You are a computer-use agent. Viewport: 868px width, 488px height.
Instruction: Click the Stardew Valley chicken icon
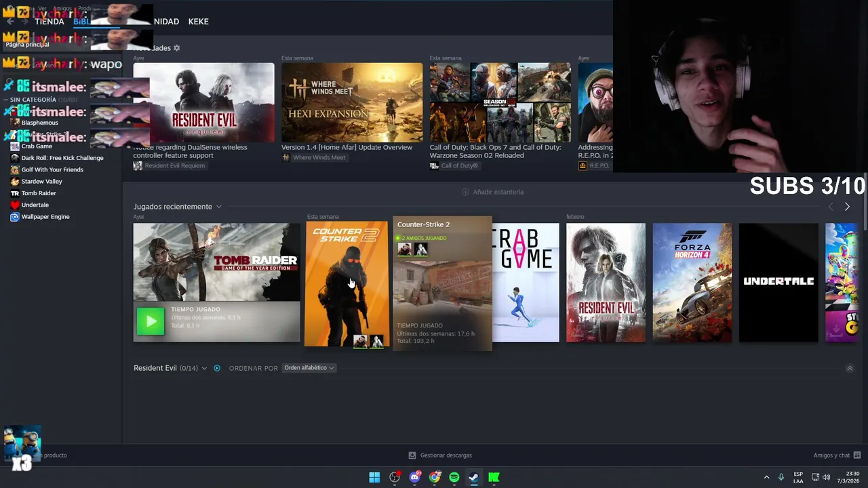point(15,182)
